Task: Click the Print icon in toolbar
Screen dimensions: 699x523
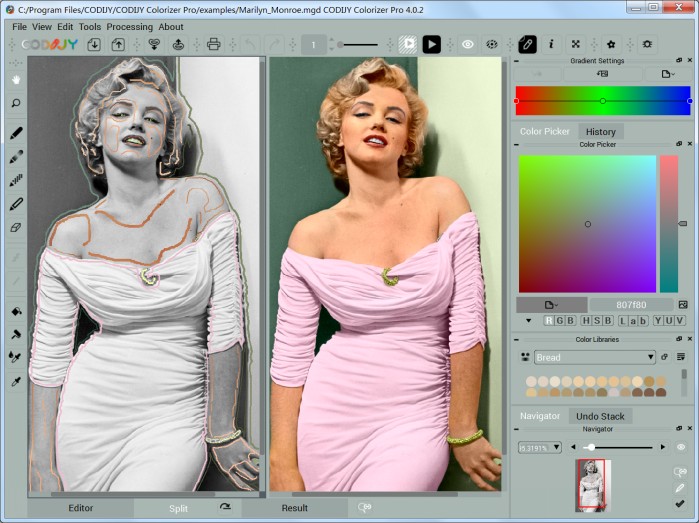Action: point(214,44)
